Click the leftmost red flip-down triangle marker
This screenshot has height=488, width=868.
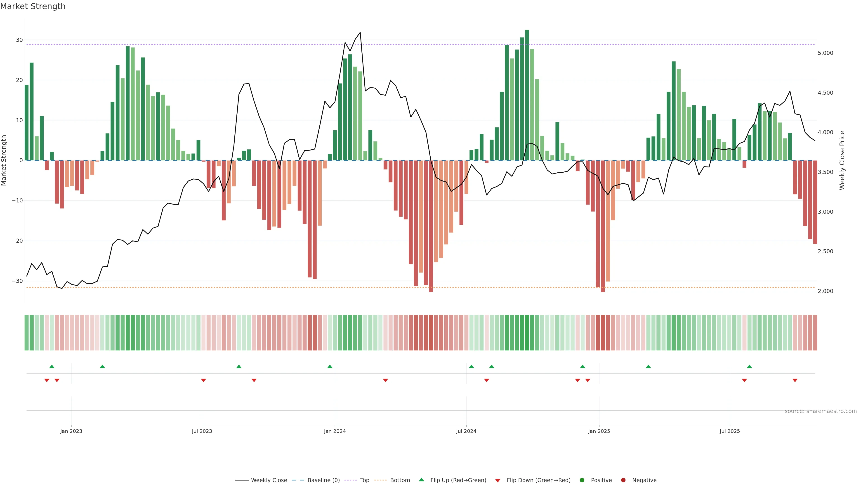click(47, 380)
